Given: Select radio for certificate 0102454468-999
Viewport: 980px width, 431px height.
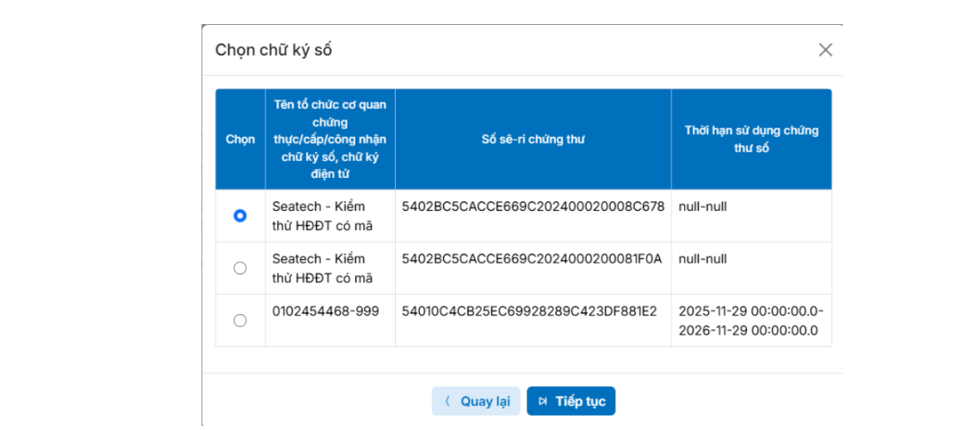Looking at the screenshot, I should [240, 320].
